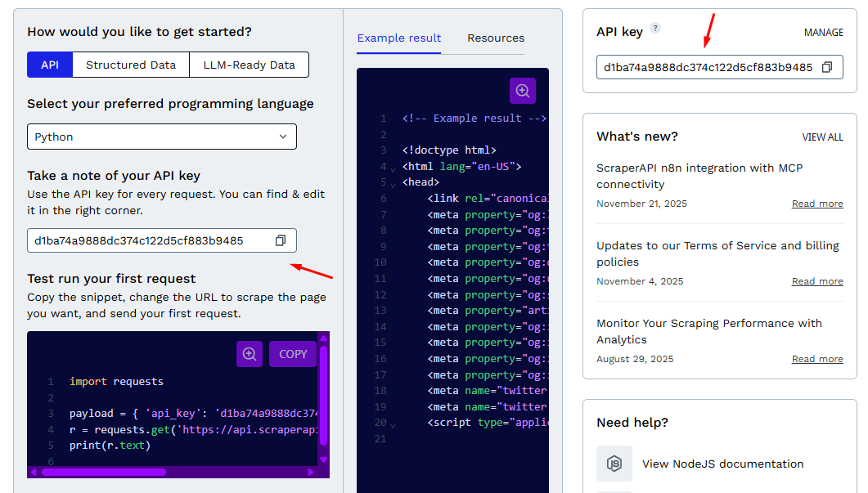Viewport: 868px width, 493px height.
Task: Open the zoom magnifier on the example result code
Action: pyautogui.click(x=522, y=92)
